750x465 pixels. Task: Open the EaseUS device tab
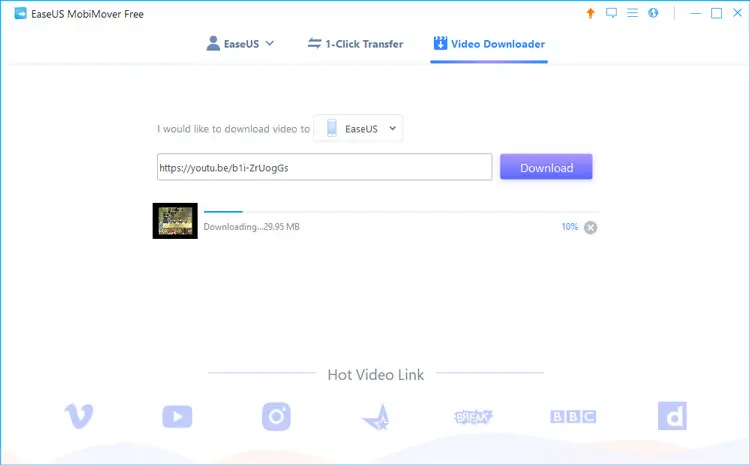(x=241, y=44)
